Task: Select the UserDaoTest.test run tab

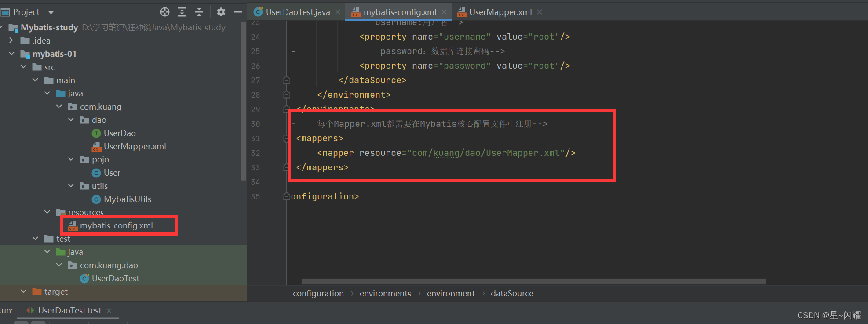Action: (69, 310)
